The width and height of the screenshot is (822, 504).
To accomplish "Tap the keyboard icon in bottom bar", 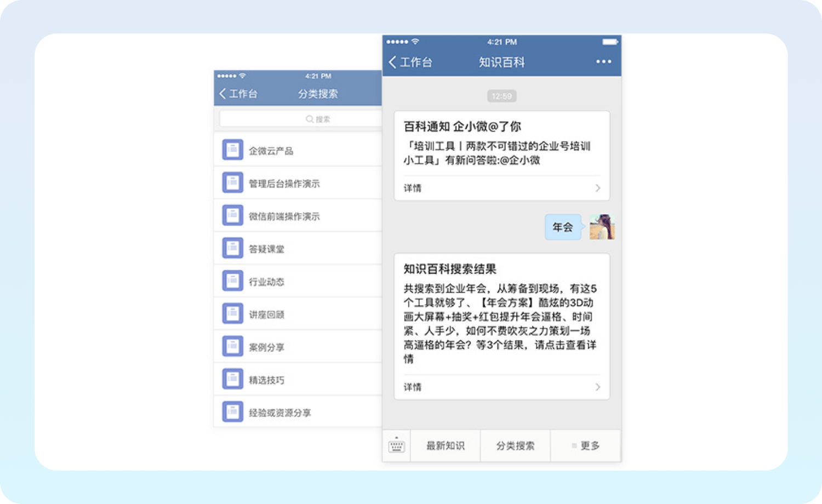I will coord(396,446).
